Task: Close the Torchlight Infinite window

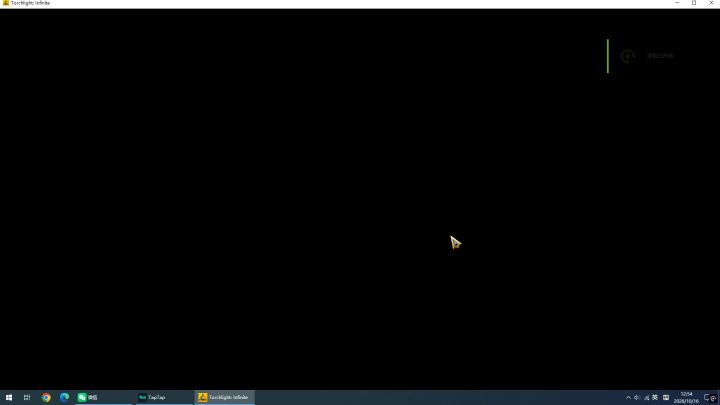Action: [711, 3]
